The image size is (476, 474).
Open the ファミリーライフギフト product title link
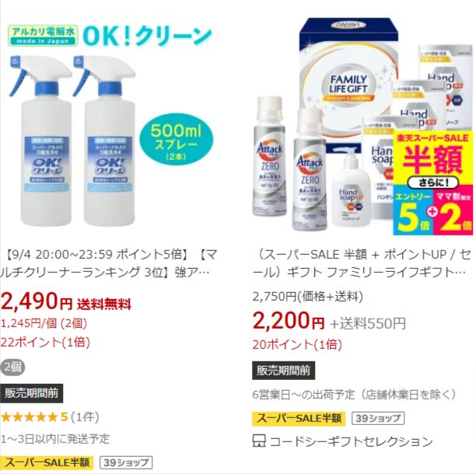pos(362,263)
